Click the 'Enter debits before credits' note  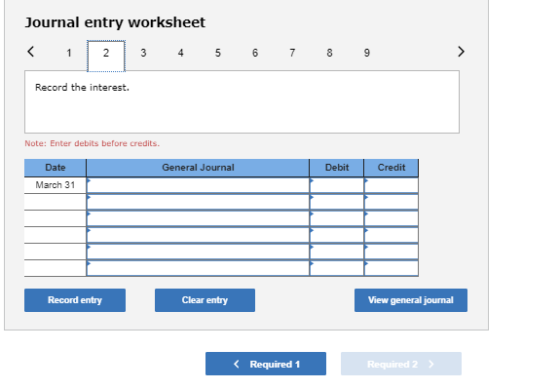point(92,143)
